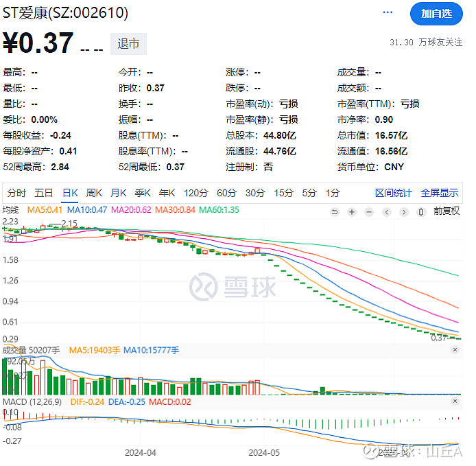Click the 流通值 value 16.56亿
The width and height of the screenshot is (476, 466).
(392, 151)
